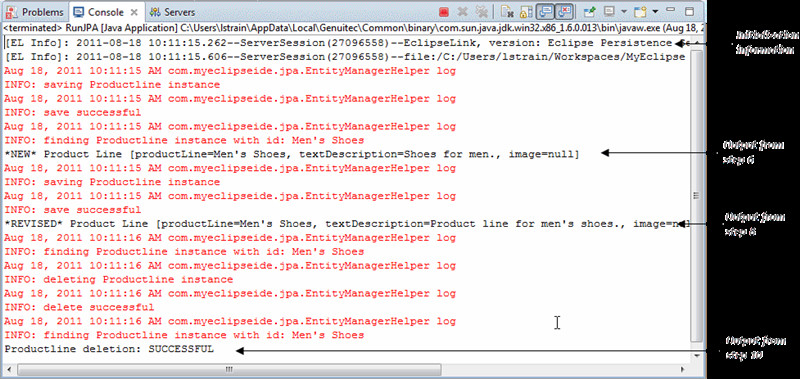Click the horizontal scrollbar right arrow
Viewport: 800px width, 379px height.
[x=683, y=368]
